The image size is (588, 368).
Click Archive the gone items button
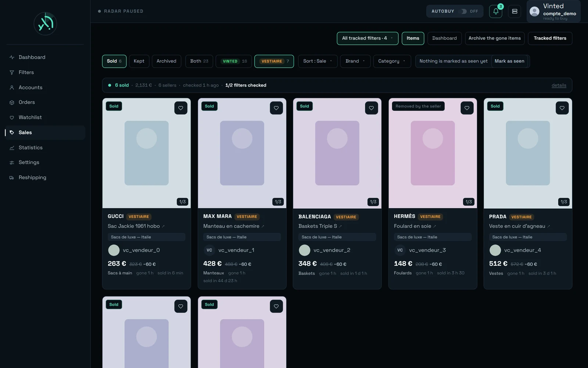pyautogui.click(x=495, y=38)
